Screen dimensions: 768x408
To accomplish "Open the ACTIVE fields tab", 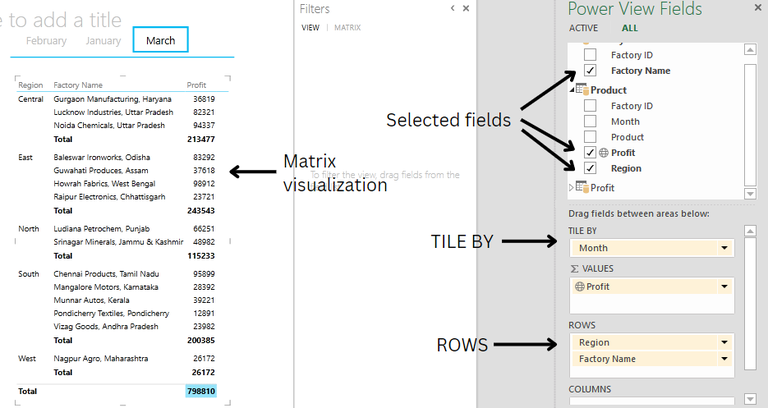I will point(583,28).
